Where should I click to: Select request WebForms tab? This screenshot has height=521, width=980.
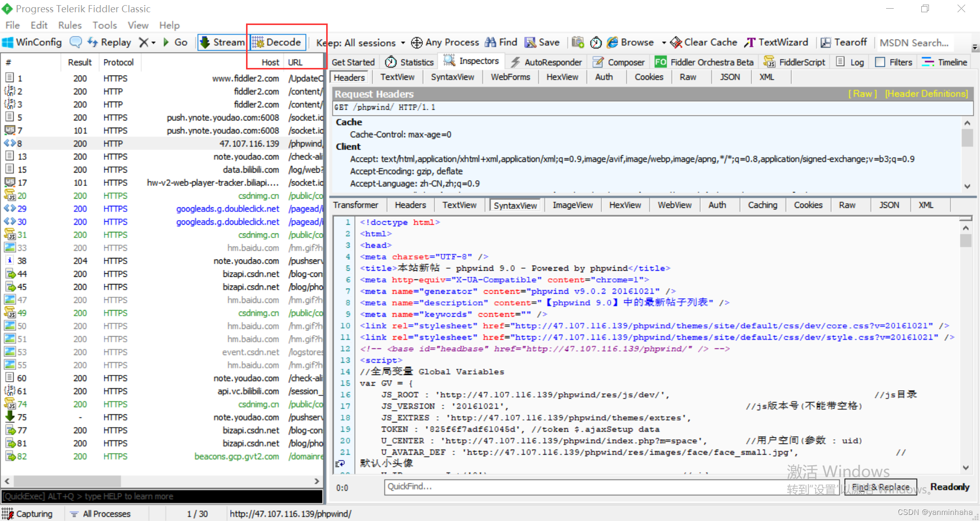[510, 77]
